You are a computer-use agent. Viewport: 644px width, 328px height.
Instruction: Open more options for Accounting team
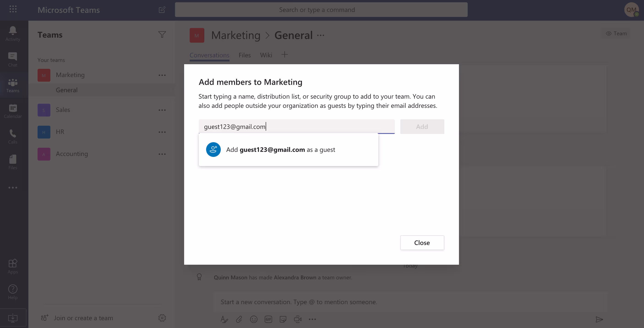pyautogui.click(x=162, y=154)
